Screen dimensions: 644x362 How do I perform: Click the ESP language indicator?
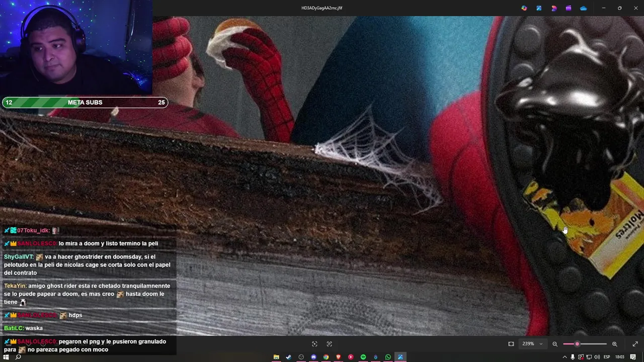pyautogui.click(x=607, y=357)
